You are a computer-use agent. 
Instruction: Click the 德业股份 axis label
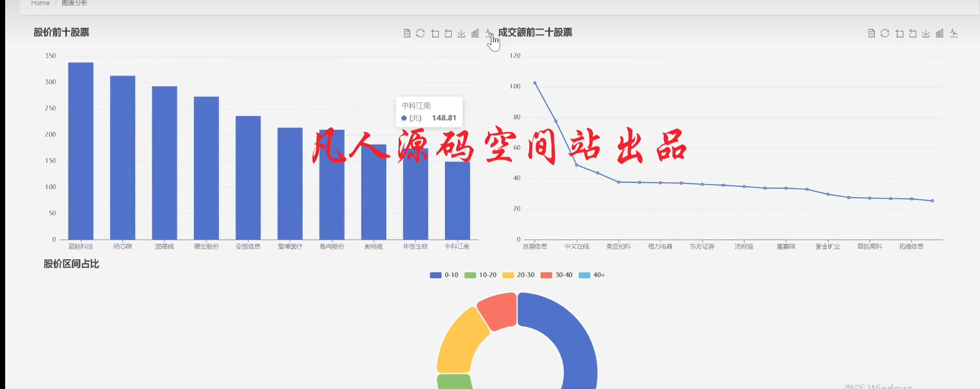(206, 246)
